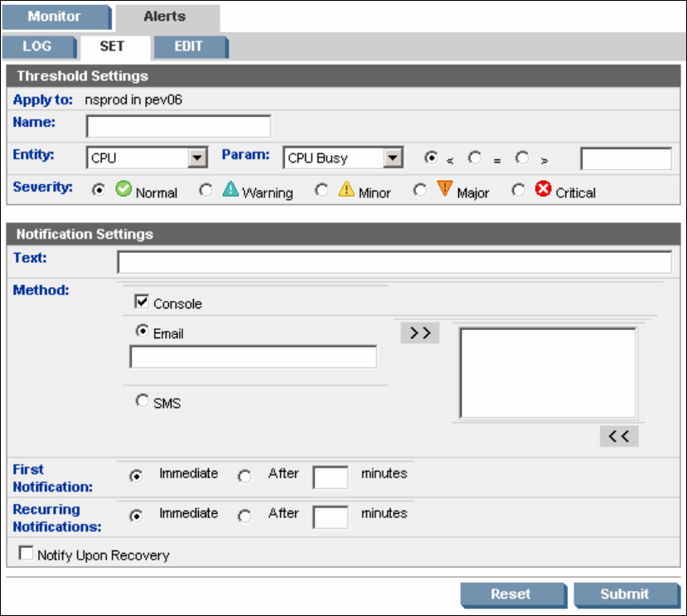This screenshot has width=687, height=616.
Task: Toggle the Console checkbox
Action: coord(141,303)
